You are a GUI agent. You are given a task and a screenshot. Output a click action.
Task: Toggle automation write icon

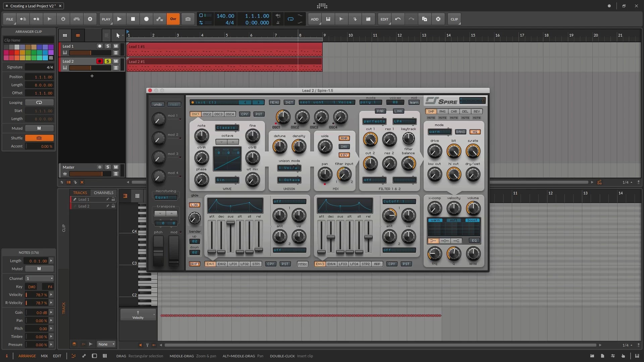coord(160,19)
